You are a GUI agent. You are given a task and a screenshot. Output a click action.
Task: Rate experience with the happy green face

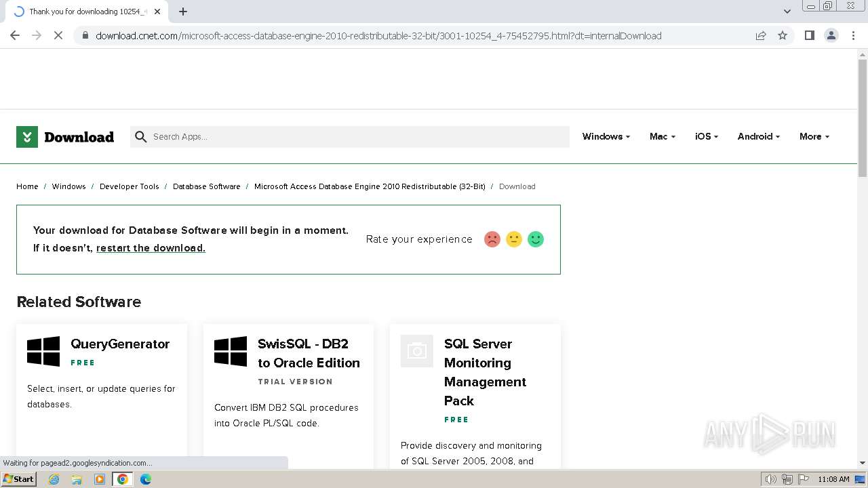pyautogui.click(x=536, y=239)
